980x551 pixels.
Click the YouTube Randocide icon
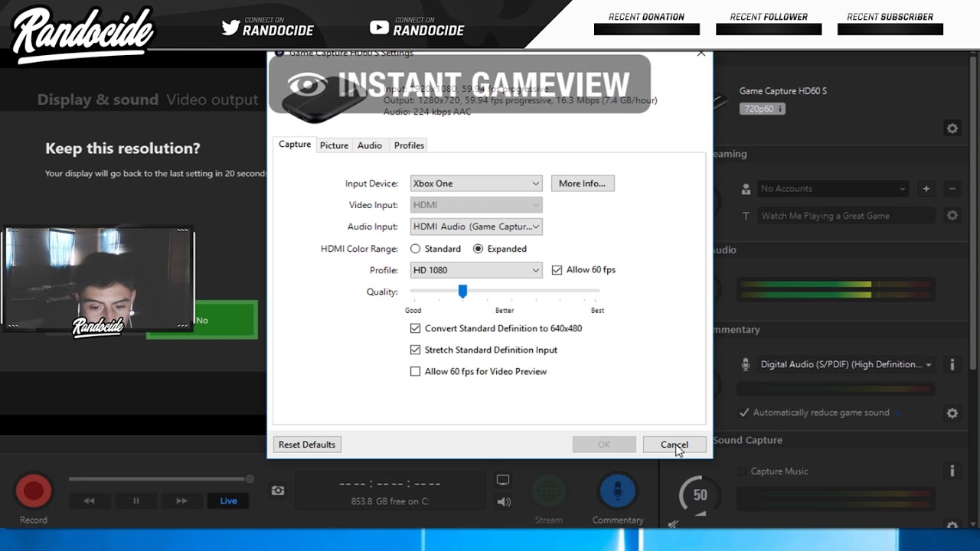tap(379, 28)
